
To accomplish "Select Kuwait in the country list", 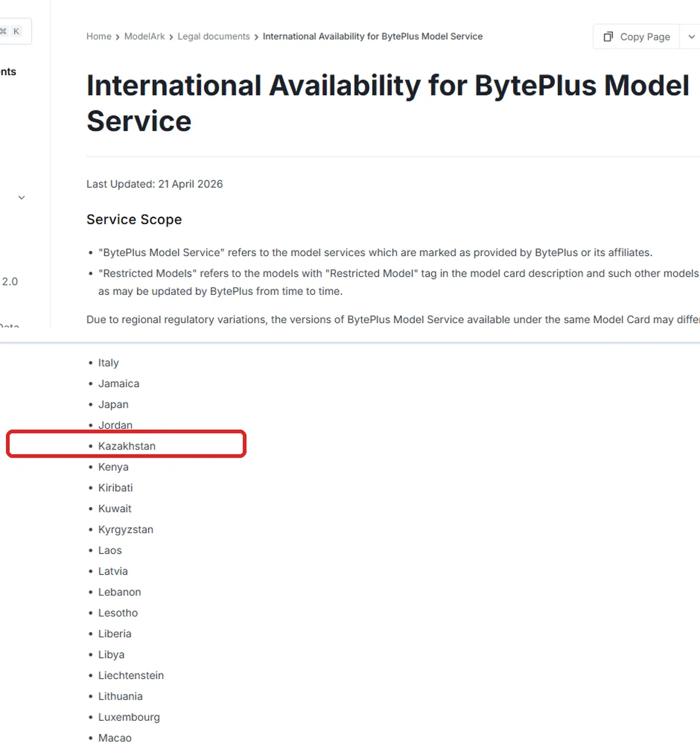I will click(x=115, y=509).
